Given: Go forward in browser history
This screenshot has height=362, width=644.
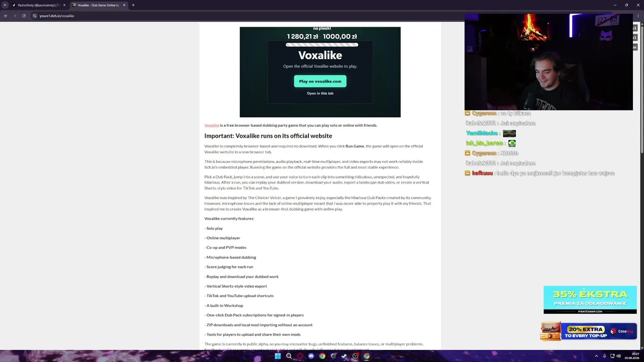Looking at the screenshot, I should pos(15,16).
